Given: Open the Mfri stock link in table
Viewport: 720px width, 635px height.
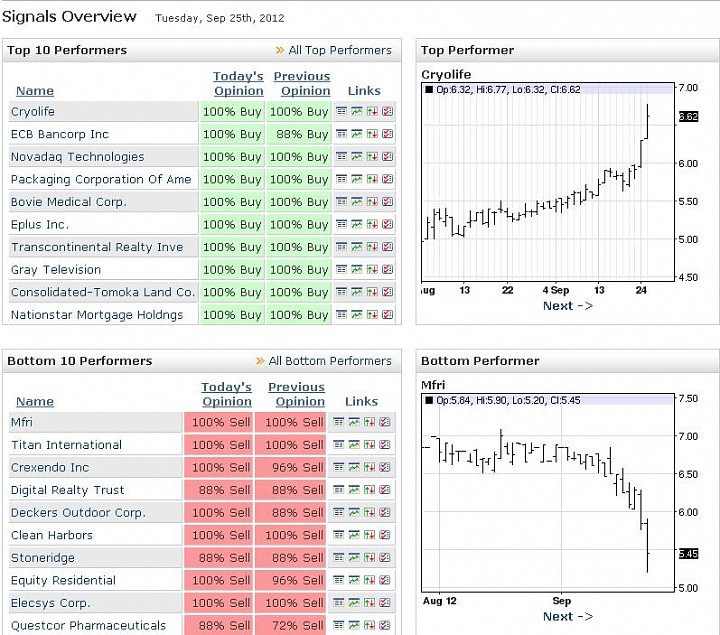Looking at the screenshot, I should coord(22,422).
